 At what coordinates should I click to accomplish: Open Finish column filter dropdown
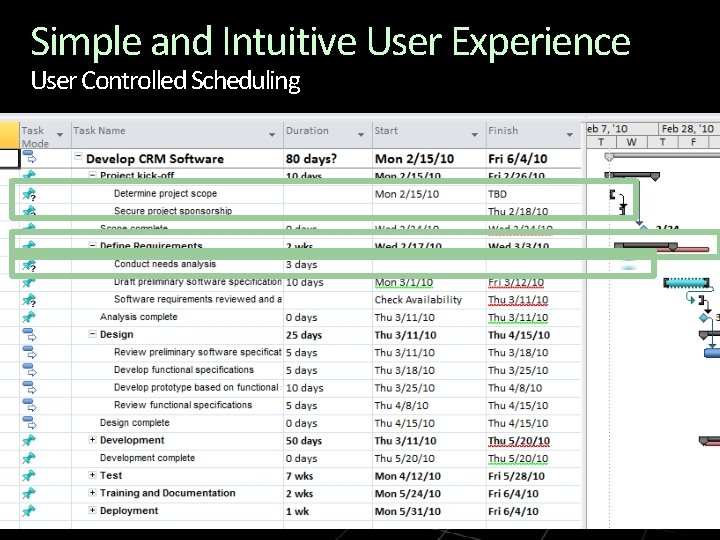[x=570, y=135]
